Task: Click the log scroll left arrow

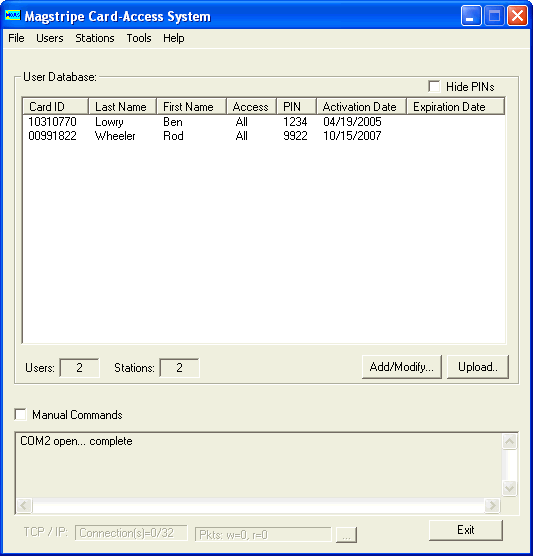Action: [24, 505]
